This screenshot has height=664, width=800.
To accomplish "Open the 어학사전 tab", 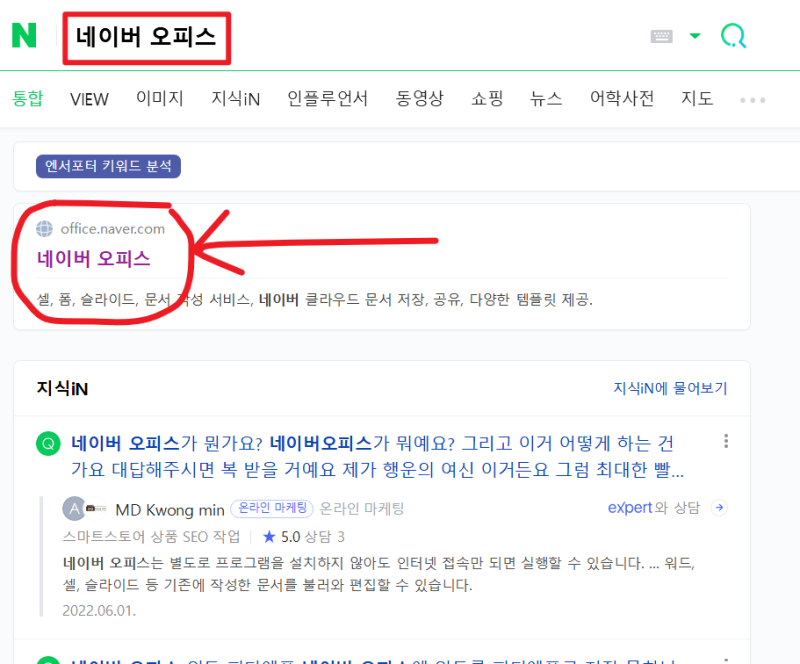I will (x=622, y=98).
